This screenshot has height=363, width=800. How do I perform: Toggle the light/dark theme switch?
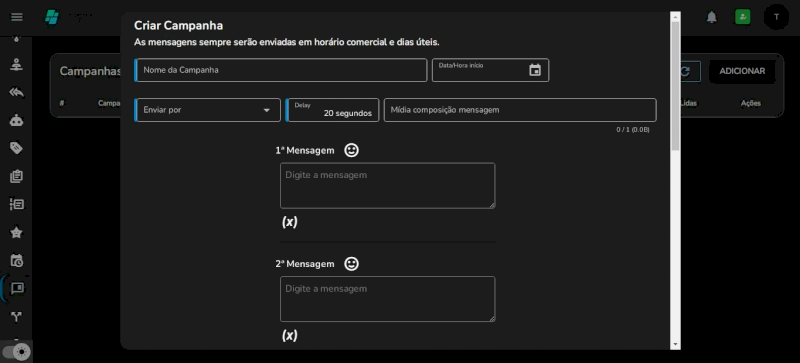tap(16, 352)
